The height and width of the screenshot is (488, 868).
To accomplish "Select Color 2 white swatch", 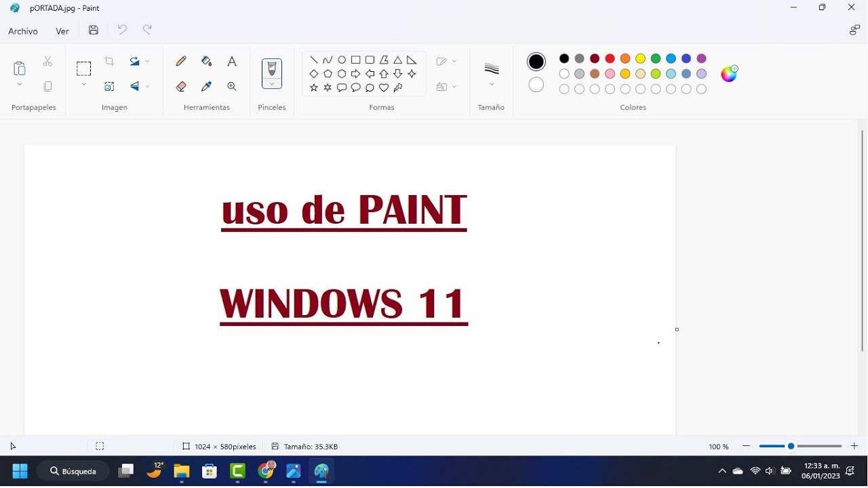I will pyautogui.click(x=536, y=85).
